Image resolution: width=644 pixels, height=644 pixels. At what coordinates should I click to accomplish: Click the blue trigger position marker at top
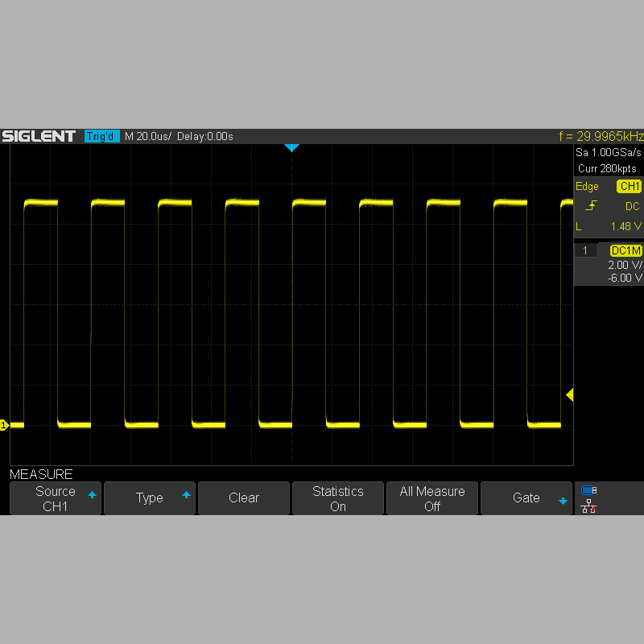291,148
